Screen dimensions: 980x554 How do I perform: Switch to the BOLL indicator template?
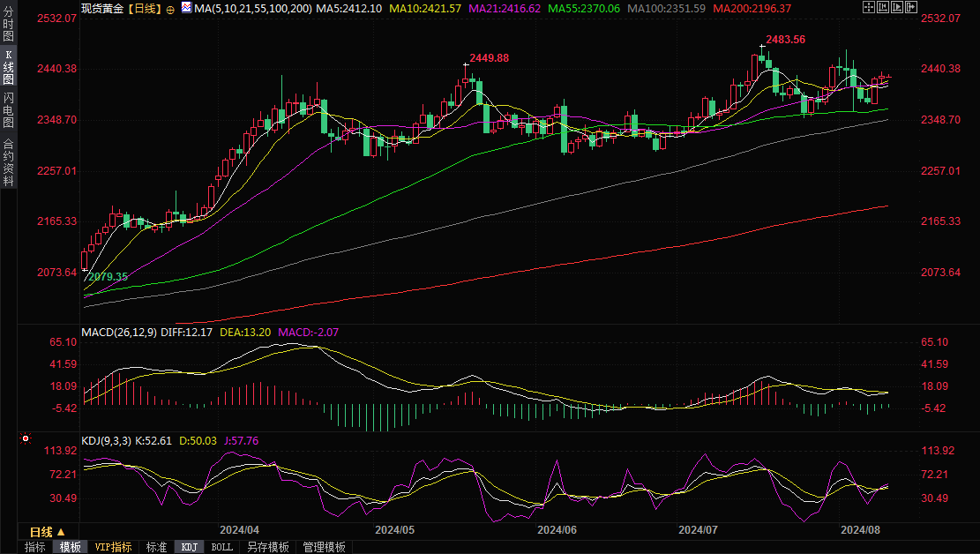(x=222, y=547)
